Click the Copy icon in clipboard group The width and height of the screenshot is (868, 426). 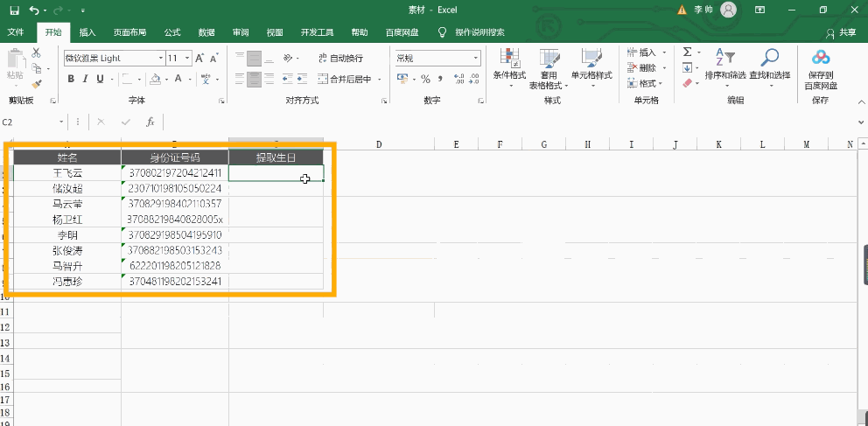tap(36, 68)
